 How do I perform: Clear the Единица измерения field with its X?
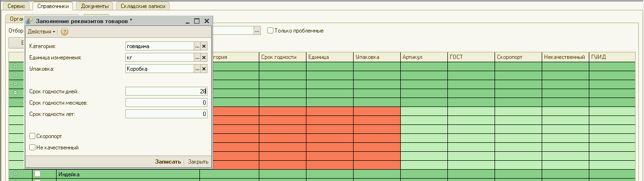(204, 58)
